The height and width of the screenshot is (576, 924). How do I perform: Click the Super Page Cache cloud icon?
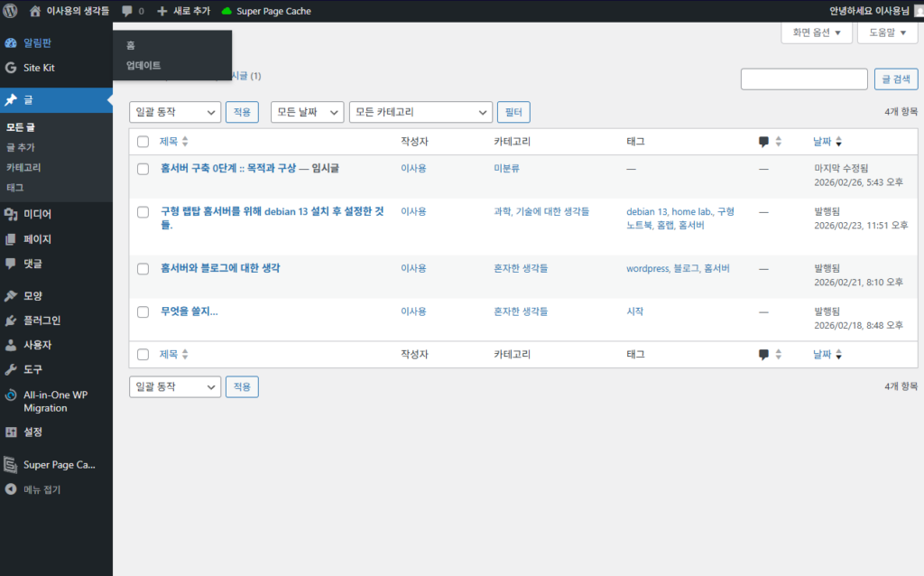click(226, 11)
